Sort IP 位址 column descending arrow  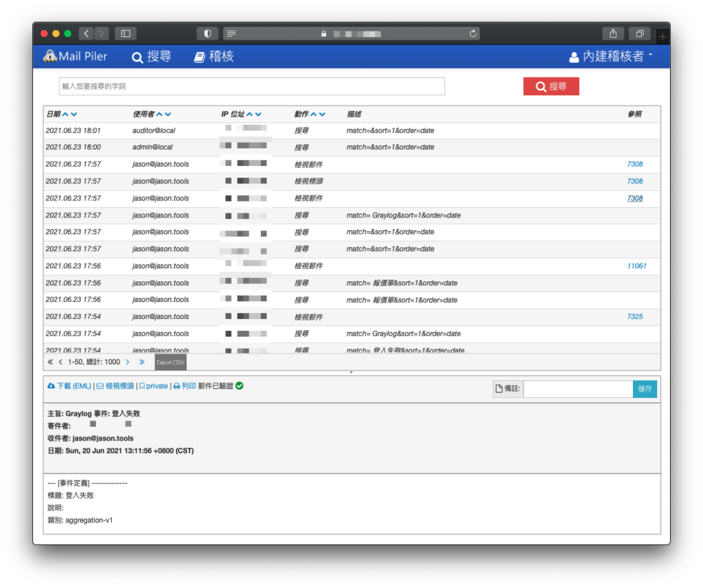(258, 115)
